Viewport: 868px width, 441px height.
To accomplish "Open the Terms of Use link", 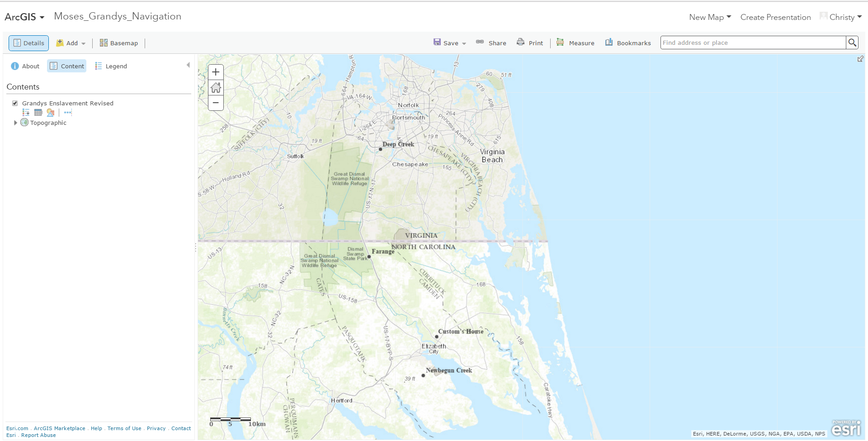I will [x=124, y=428].
